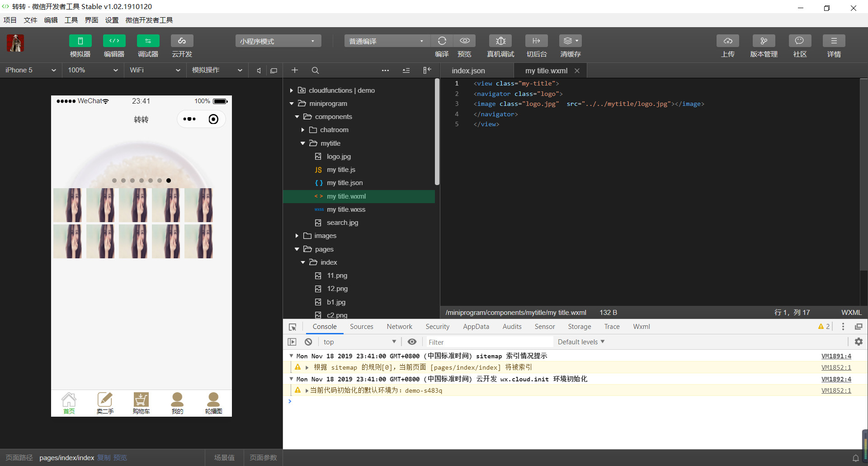Viewport: 868px width, 466px height.
Task: Open the search icon in file explorer
Action: (315, 71)
